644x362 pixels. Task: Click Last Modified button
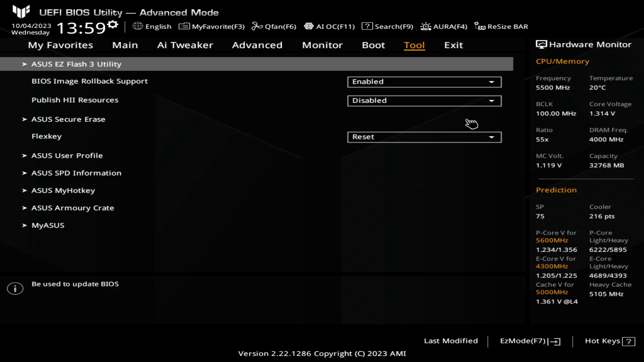click(x=451, y=341)
